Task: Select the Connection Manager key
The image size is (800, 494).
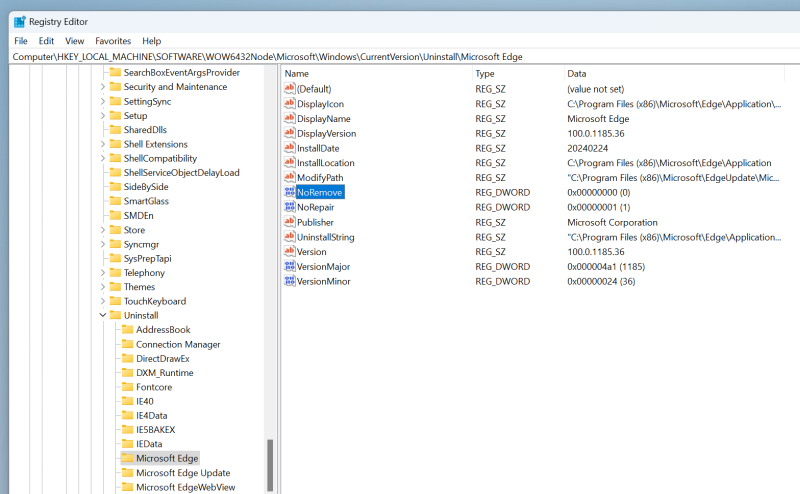Action: coord(178,344)
